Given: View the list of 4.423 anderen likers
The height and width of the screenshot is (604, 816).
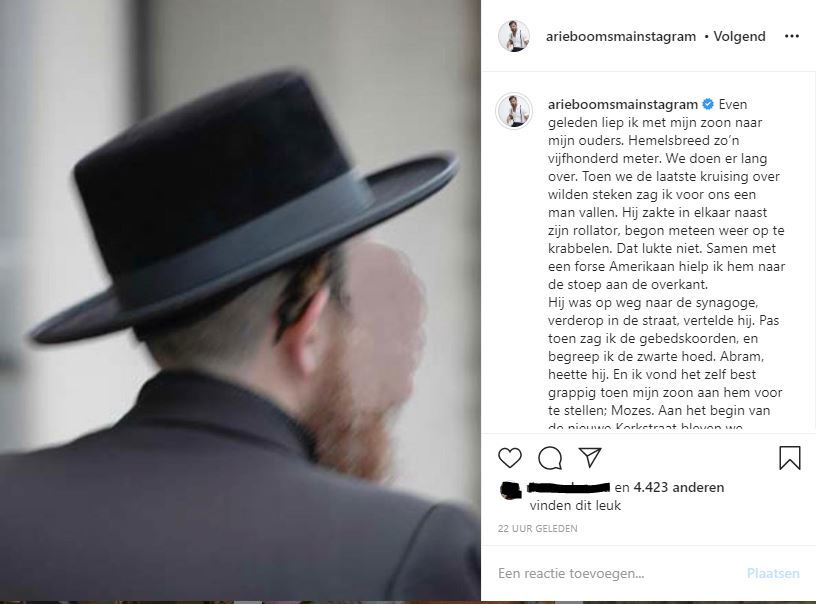Looking at the screenshot, I should tap(679, 487).
